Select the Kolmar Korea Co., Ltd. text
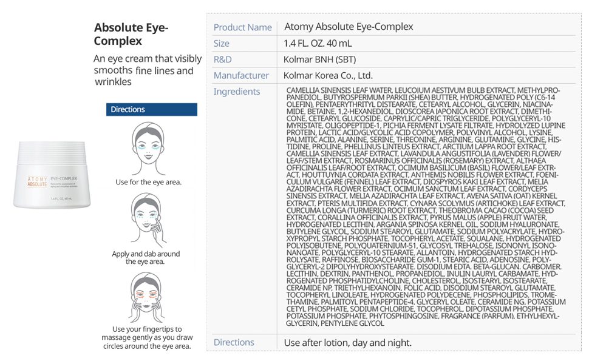 click(328, 76)
